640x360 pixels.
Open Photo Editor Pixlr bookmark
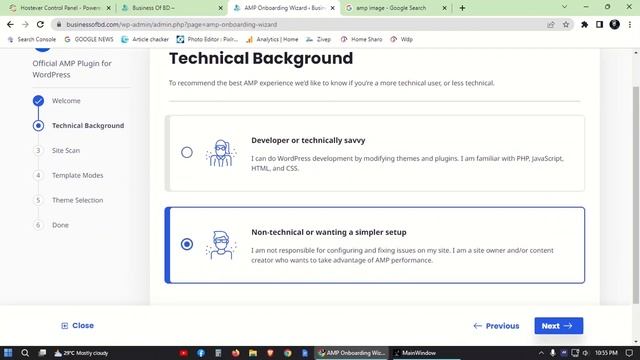point(207,40)
